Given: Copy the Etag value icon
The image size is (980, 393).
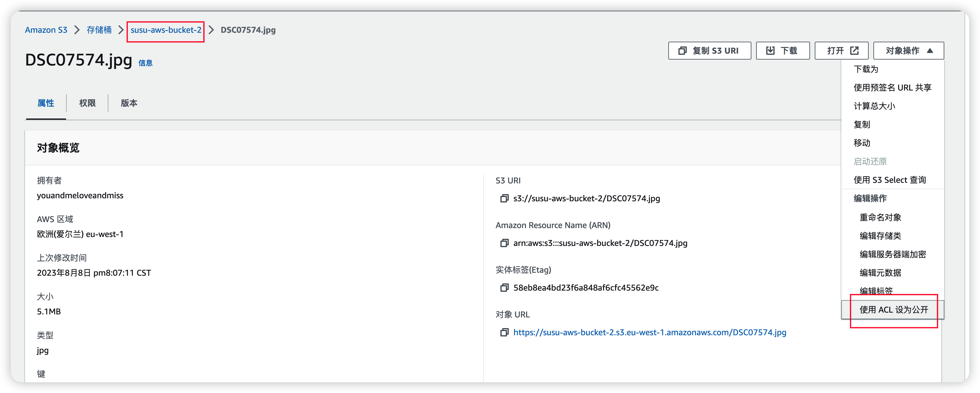Looking at the screenshot, I should click(x=504, y=288).
